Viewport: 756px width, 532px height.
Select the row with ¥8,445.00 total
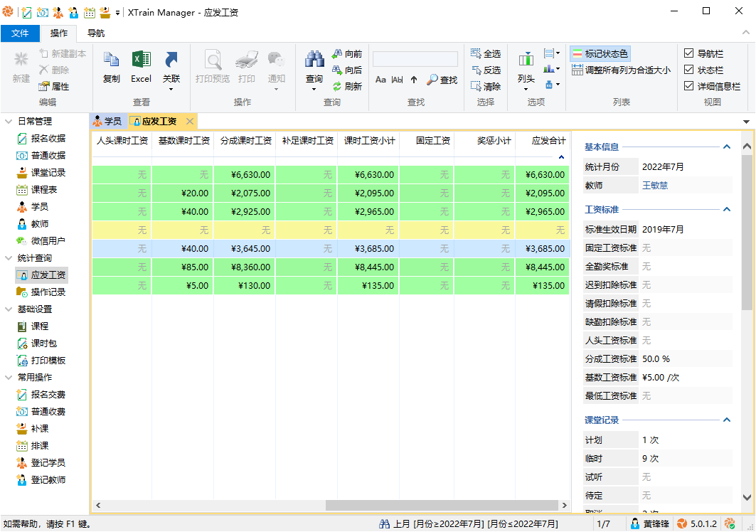(x=331, y=267)
